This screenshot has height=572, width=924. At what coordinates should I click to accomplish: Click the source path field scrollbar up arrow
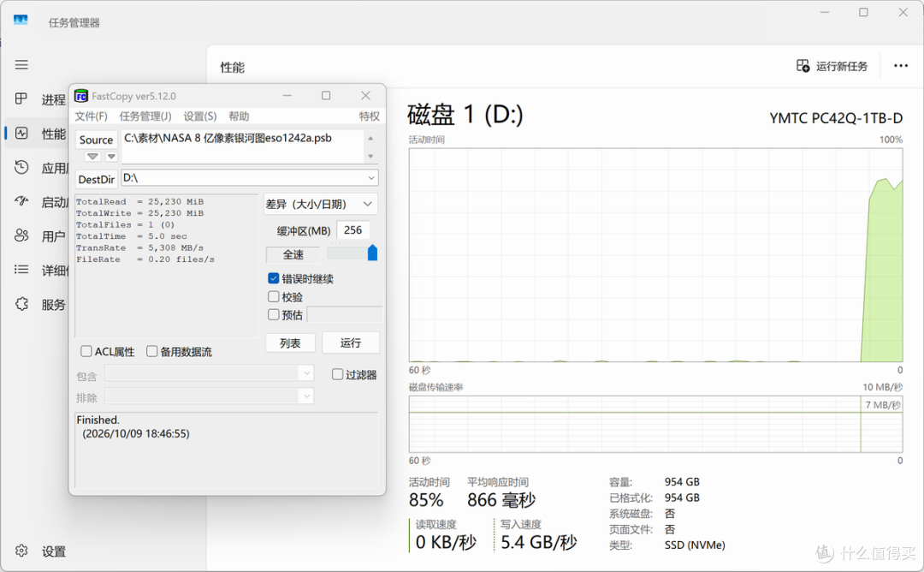coord(370,138)
